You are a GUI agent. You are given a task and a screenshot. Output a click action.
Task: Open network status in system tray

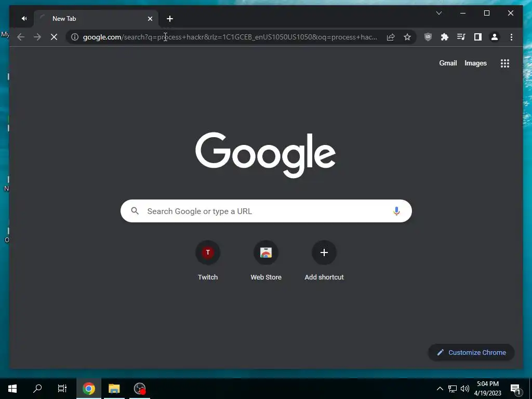pos(453,389)
